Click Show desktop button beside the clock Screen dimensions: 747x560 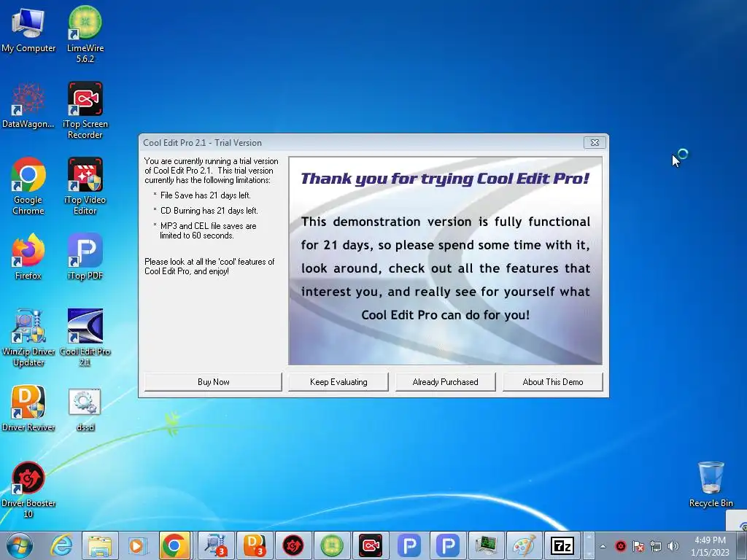click(x=742, y=545)
